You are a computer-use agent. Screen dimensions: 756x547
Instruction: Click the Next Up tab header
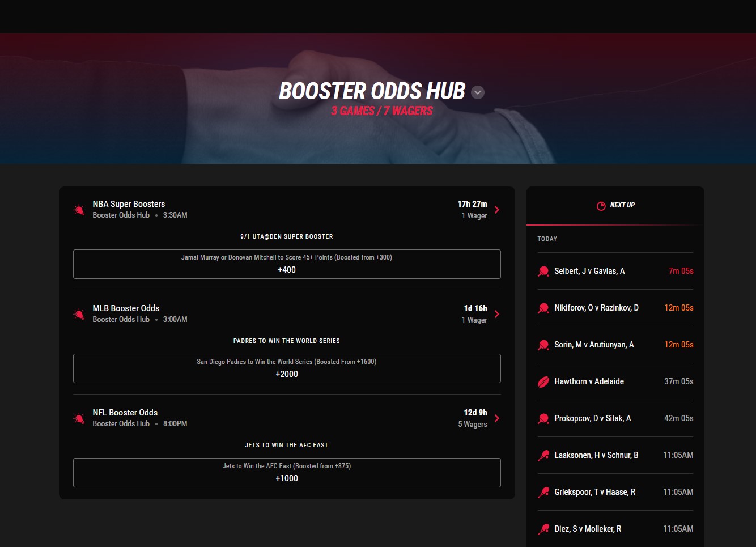(x=615, y=205)
